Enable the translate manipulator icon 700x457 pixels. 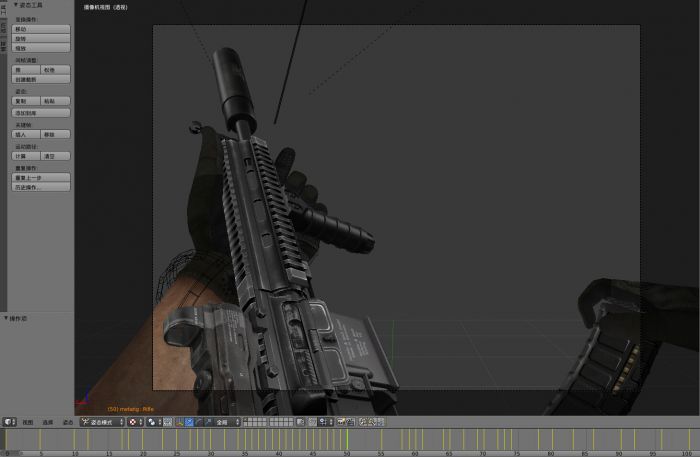[189, 422]
